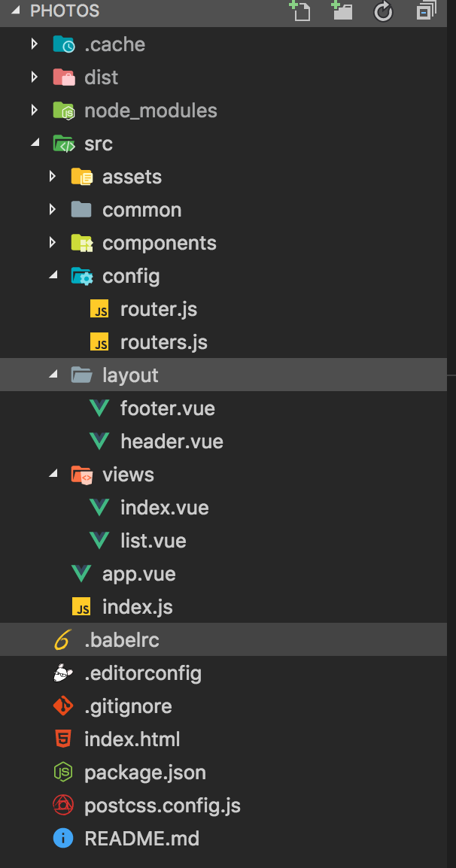The image size is (456, 868).
Task: Select the Vue icon next to app.vue
Action: [x=81, y=573]
